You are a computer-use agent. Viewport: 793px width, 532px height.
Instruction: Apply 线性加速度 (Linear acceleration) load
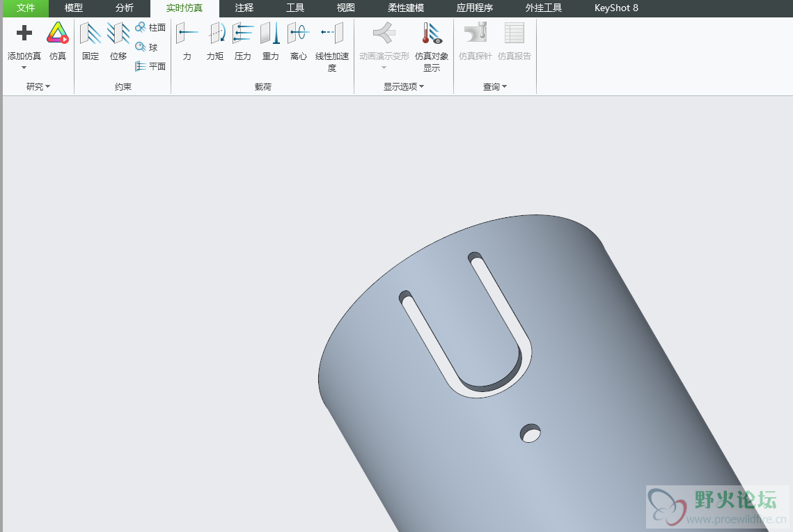point(332,33)
